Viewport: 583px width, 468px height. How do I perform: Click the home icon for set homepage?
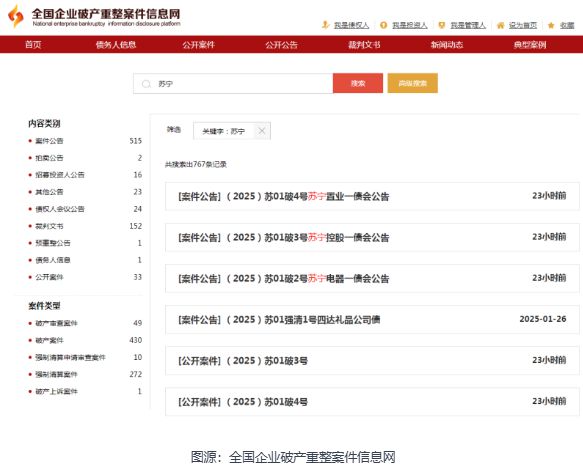500,25
